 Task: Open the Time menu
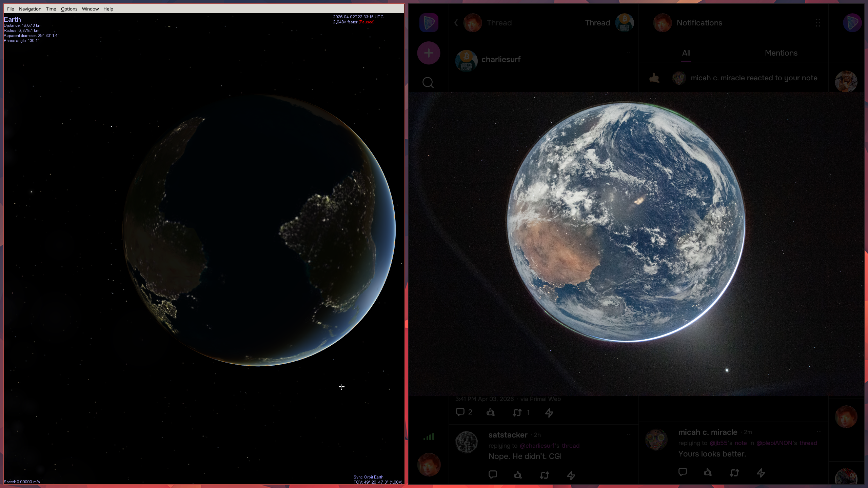(x=51, y=9)
